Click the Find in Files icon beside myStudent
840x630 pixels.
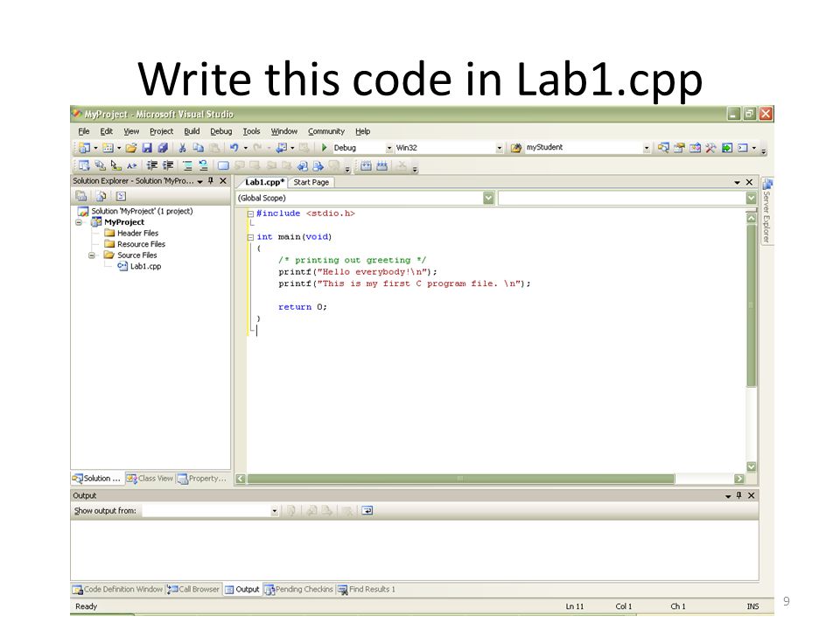coord(516,148)
